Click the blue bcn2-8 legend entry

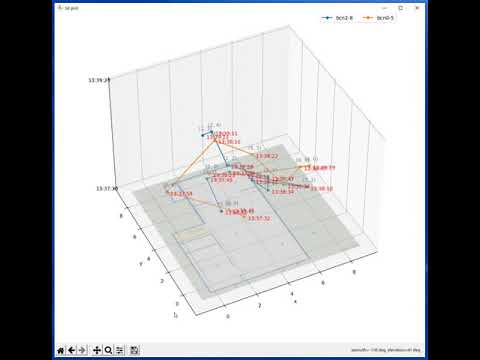pyautogui.click(x=337, y=18)
